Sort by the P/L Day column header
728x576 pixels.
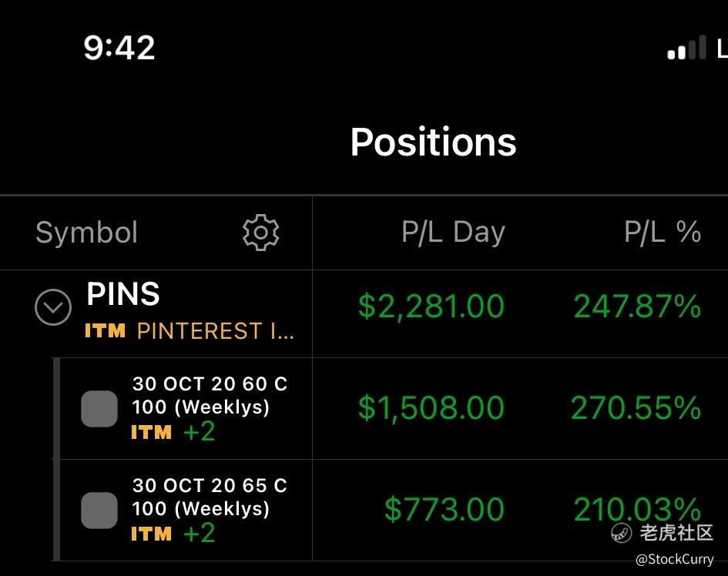tap(453, 233)
